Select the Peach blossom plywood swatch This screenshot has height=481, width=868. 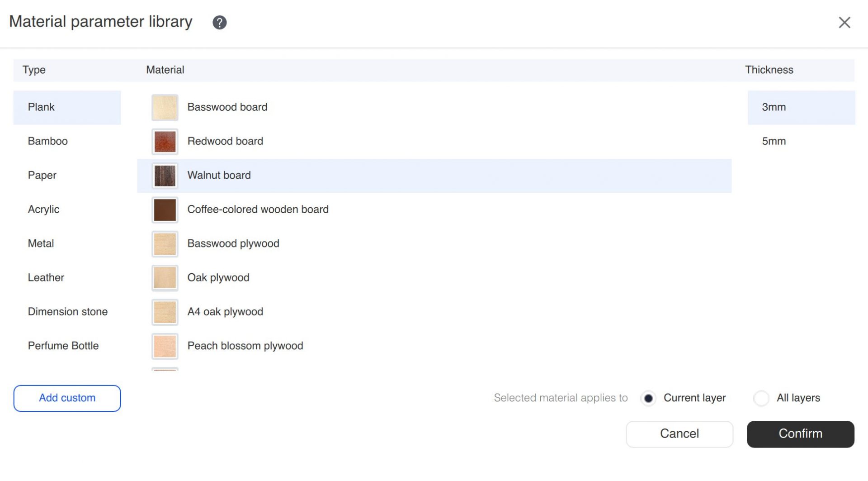click(x=165, y=346)
